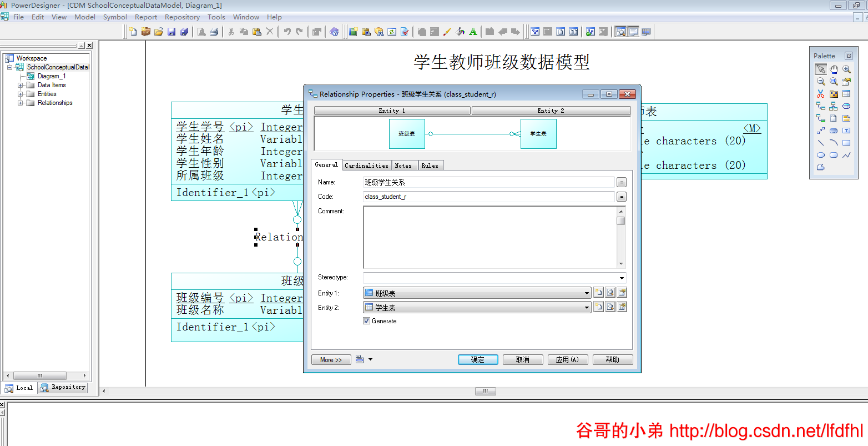Screen dimensions: 868x446
Task: Select the Relationship tool in the Palette
Action: point(820,106)
